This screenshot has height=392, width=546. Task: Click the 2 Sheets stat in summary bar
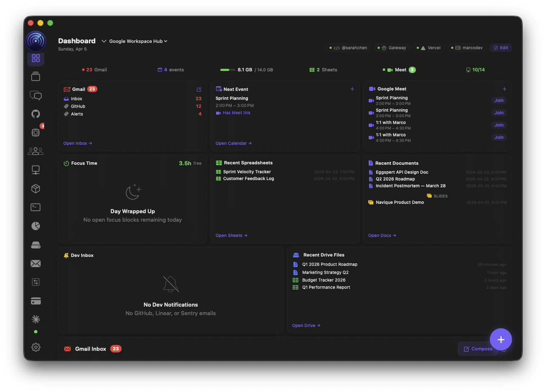323,70
